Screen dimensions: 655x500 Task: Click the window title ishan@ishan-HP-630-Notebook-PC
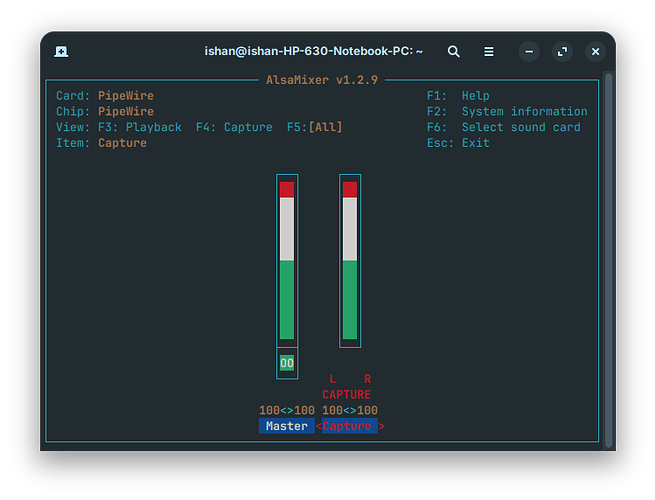coord(313,51)
